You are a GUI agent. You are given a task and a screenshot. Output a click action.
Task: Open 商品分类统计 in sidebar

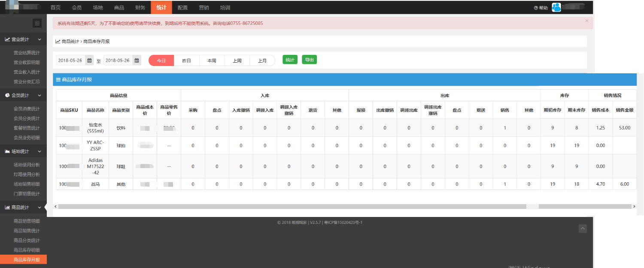pos(27,241)
